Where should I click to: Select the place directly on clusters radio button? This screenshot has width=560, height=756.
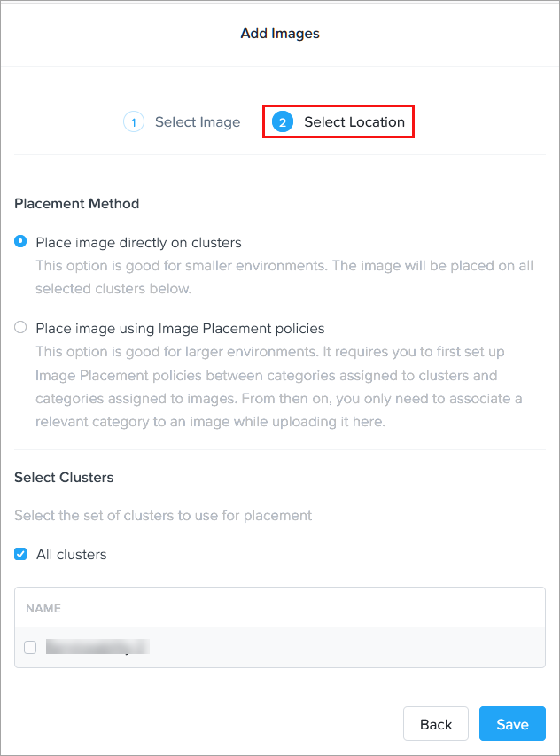(21, 242)
